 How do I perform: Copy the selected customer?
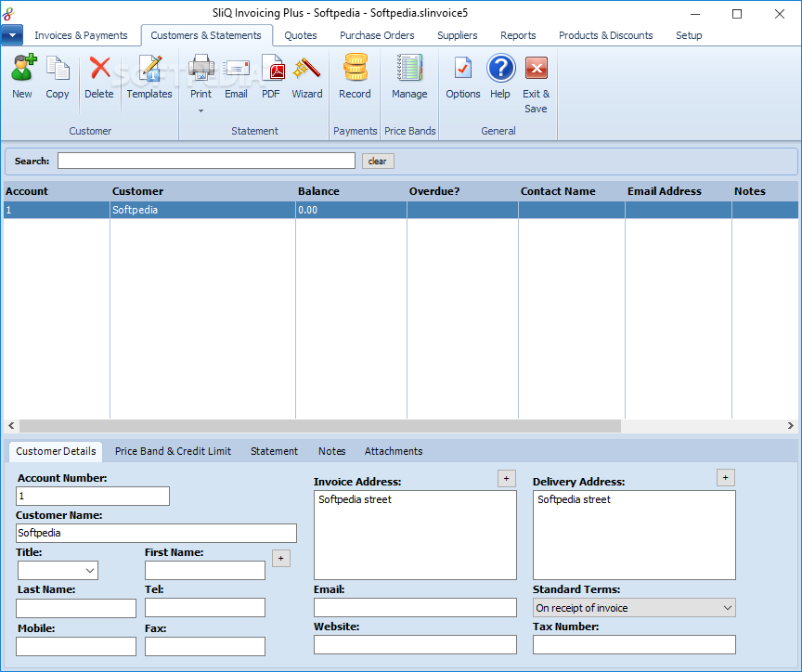(58, 68)
